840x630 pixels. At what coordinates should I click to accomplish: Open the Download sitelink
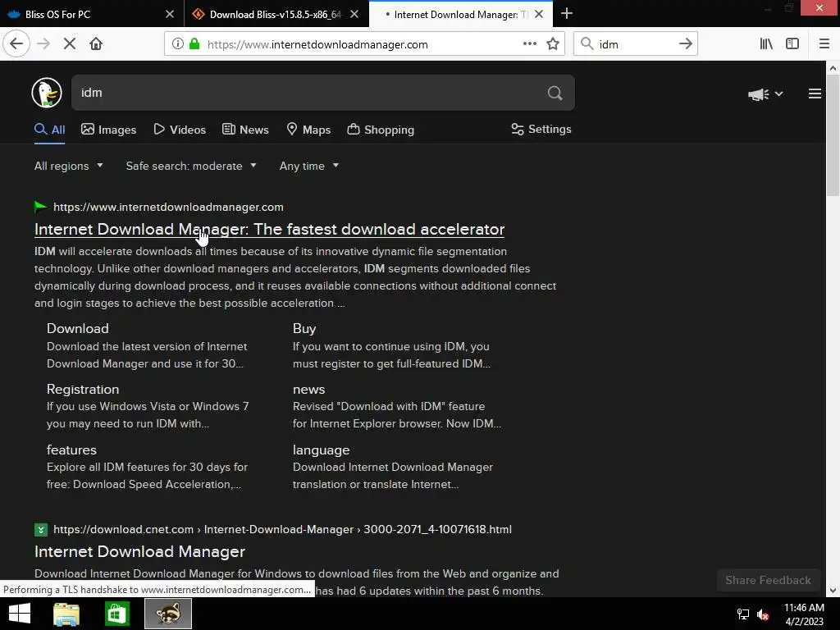tap(78, 328)
